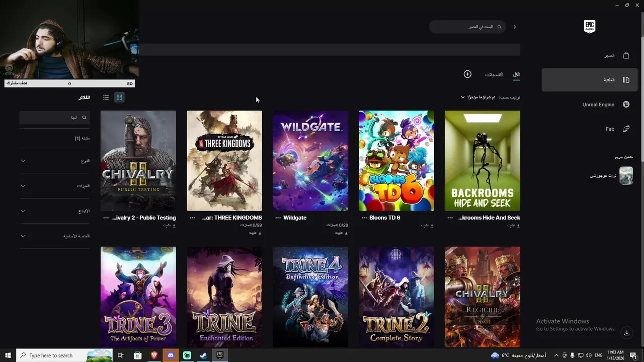Open Trine Enchanted Edition cover

point(224,297)
